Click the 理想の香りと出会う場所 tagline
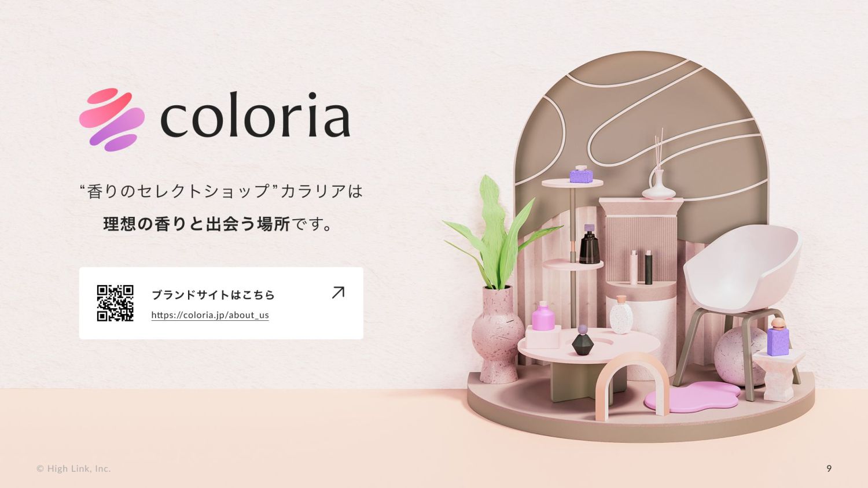Image resolution: width=868 pixels, height=488 pixels. click(197, 224)
